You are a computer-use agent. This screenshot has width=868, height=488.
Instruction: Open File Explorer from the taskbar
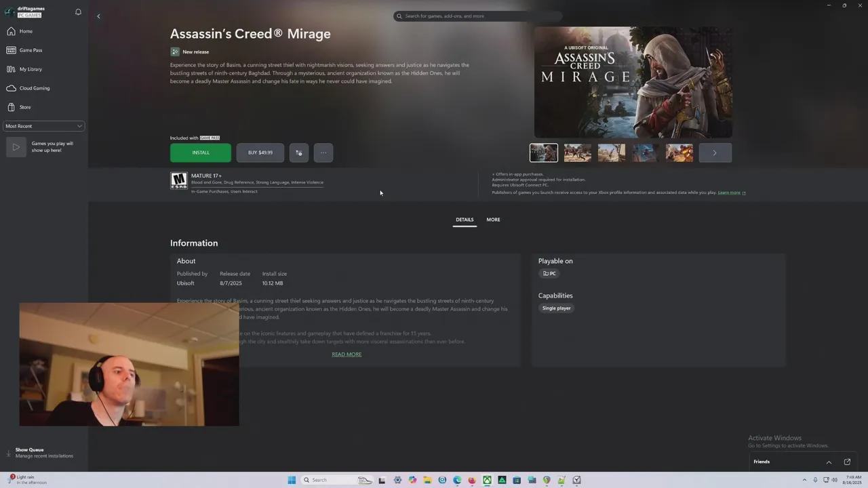click(x=427, y=480)
